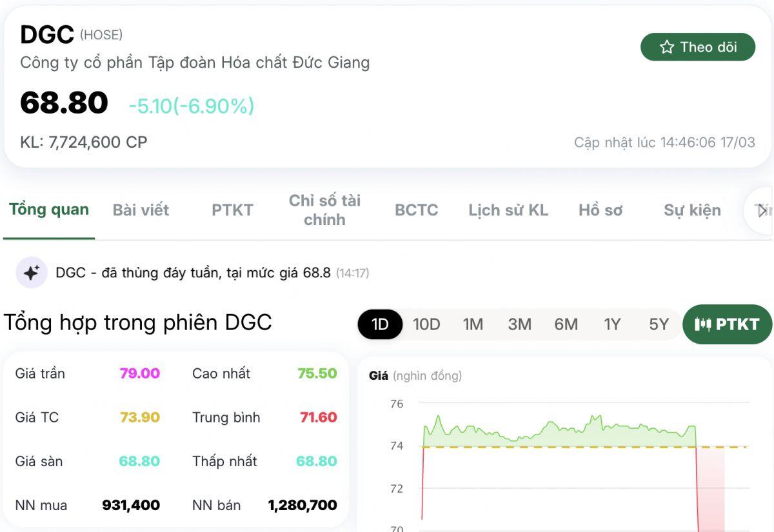The width and height of the screenshot is (774, 532).
Task: Click the news line about DGC thủng đáy tuần
Action: point(193,273)
